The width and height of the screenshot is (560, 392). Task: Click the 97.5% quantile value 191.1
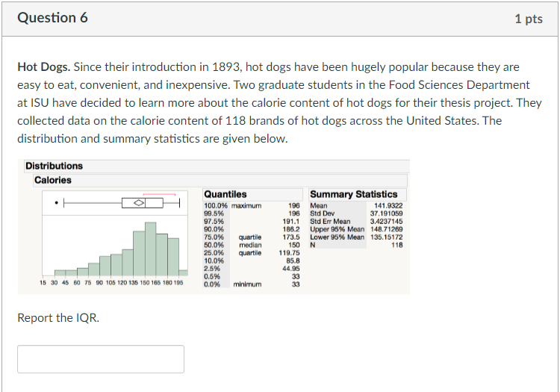(290, 221)
